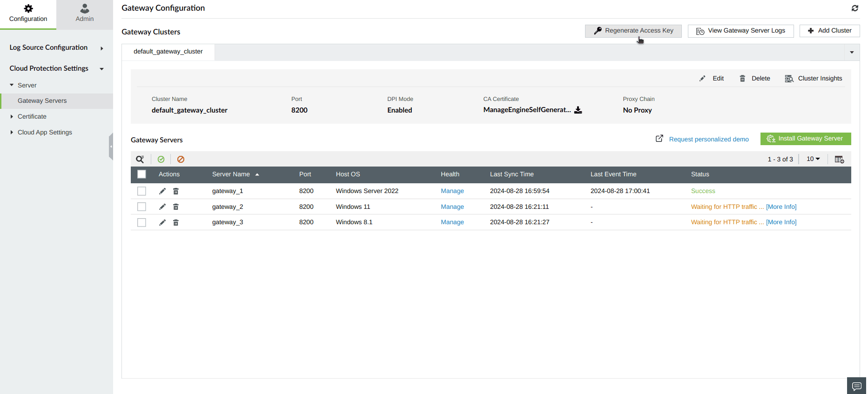868x394 pixels.
Task: Collapse Cloud Protection Settings menu
Action: (x=56, y=68)
